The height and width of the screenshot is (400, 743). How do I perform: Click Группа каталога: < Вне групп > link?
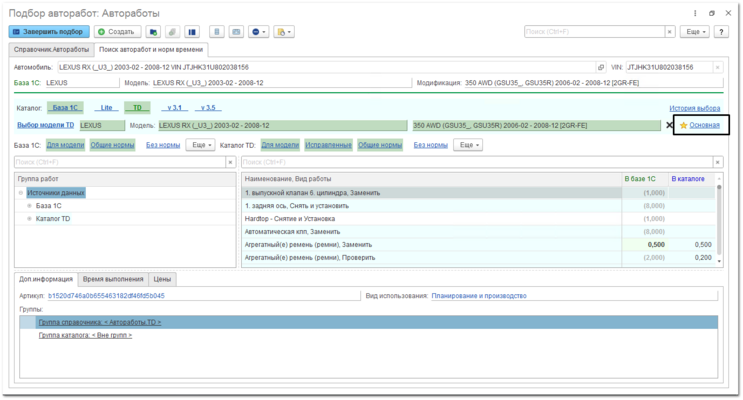(x=85, y=335)
